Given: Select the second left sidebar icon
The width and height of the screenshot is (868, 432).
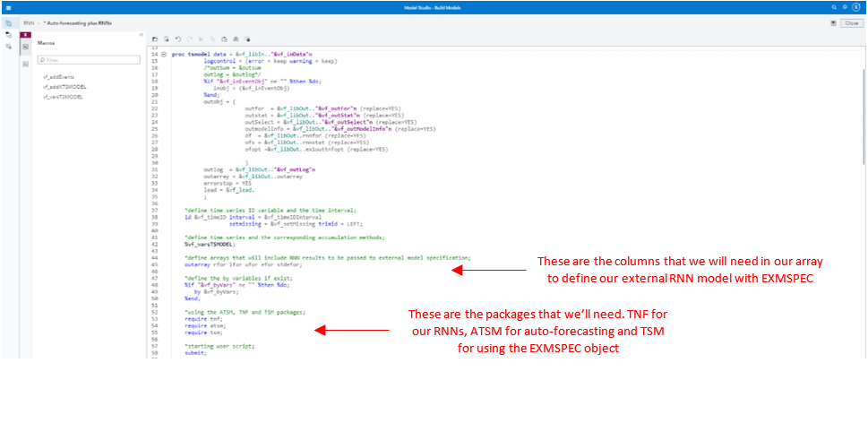Looking at the screenshot, I should pos(8,35).
